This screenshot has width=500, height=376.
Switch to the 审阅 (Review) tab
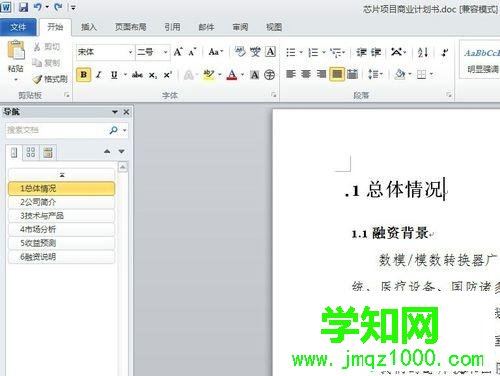240,27
